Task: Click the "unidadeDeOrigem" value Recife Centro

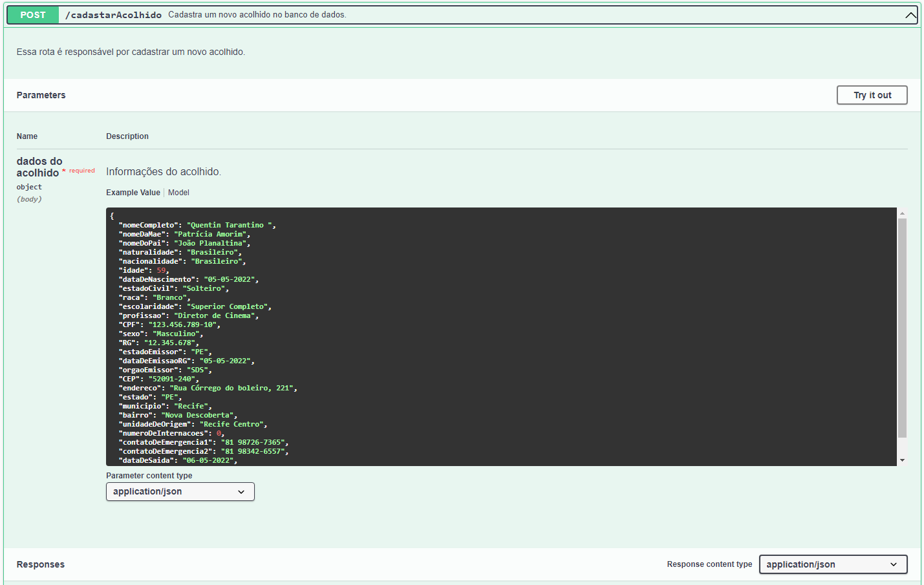Action: click(231, 424)
